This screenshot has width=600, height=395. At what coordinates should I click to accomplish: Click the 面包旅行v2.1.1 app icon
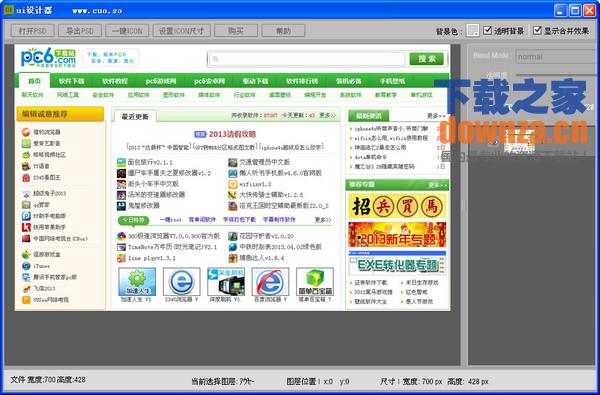121,162
